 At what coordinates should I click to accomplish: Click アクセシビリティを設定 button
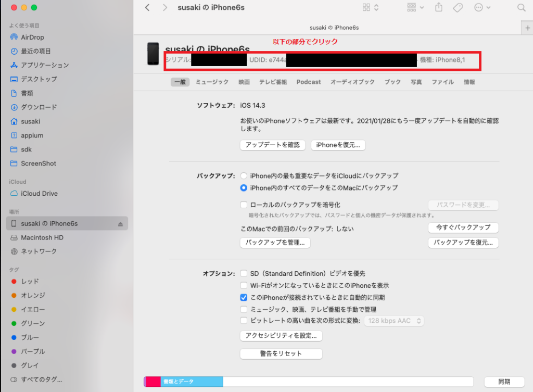281,336
